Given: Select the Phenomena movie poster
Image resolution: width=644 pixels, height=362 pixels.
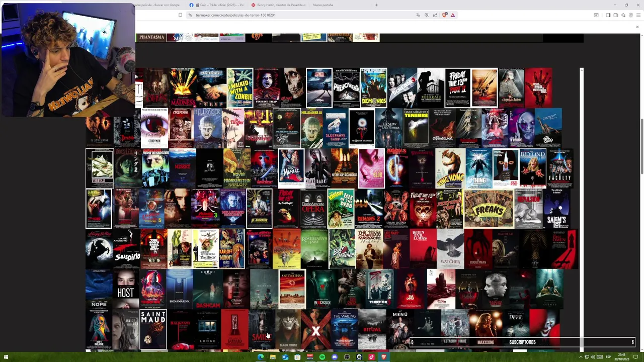Looking at the screenshot, I should [x=347, y=88].
